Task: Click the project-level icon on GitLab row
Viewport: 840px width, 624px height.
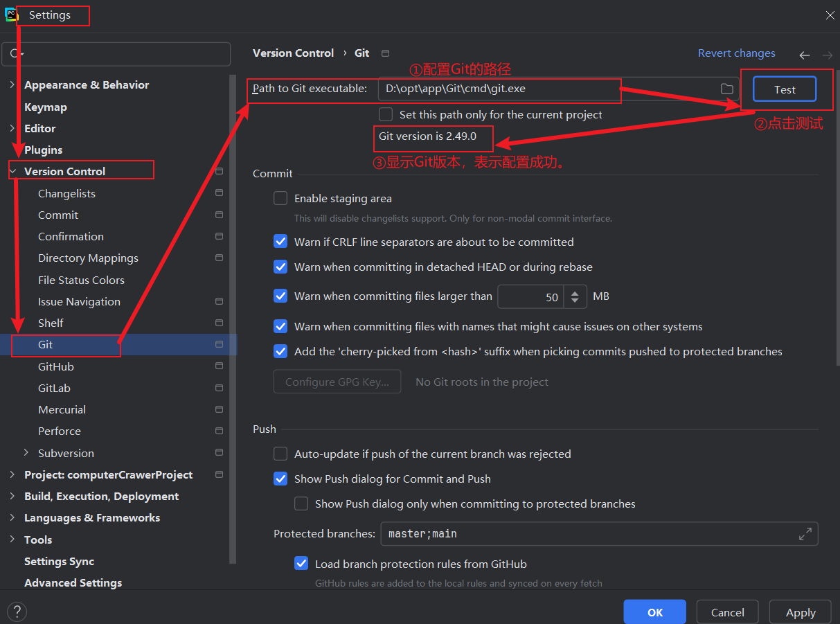Action: pyautogui.click(x=220, y=388)
